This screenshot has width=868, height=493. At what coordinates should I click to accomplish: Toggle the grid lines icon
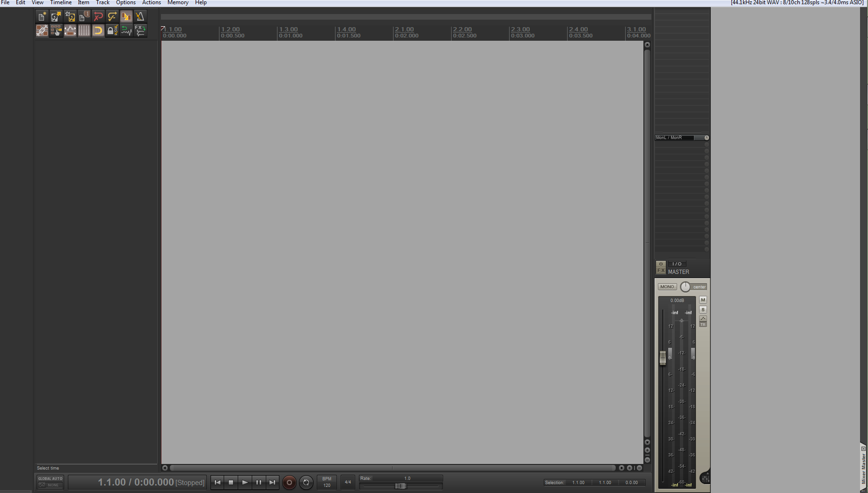coord(84,31)
